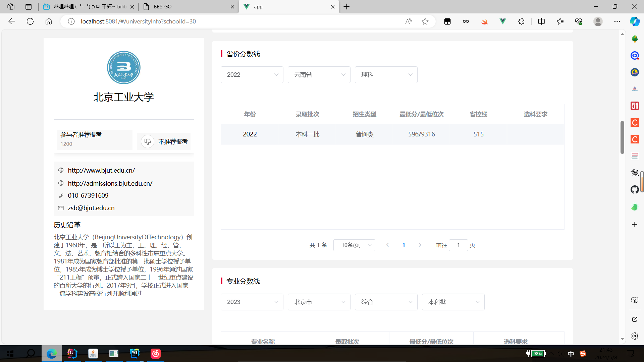Open the tab actions menu icon

(x=29, y=7)
